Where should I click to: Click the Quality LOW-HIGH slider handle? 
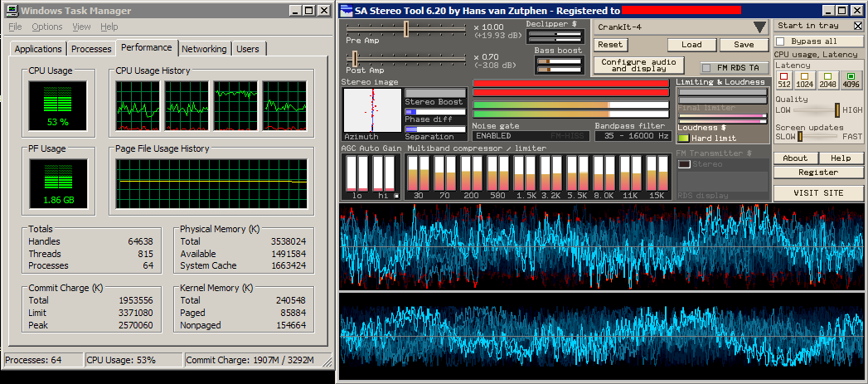pos(837,110)
